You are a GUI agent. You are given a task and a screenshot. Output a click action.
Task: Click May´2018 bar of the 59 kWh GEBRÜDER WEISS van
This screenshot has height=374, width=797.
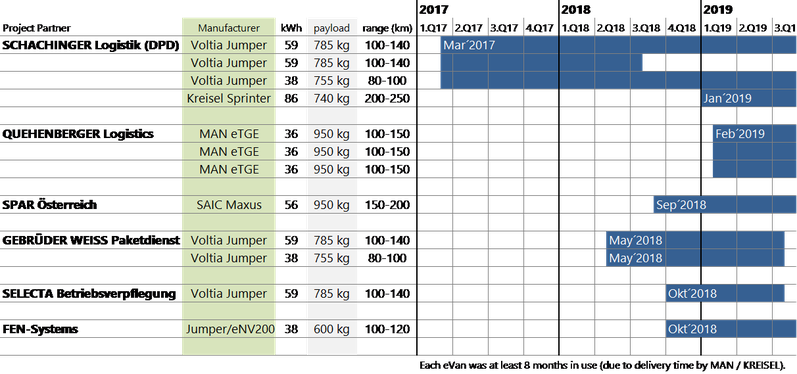point(695,240)
